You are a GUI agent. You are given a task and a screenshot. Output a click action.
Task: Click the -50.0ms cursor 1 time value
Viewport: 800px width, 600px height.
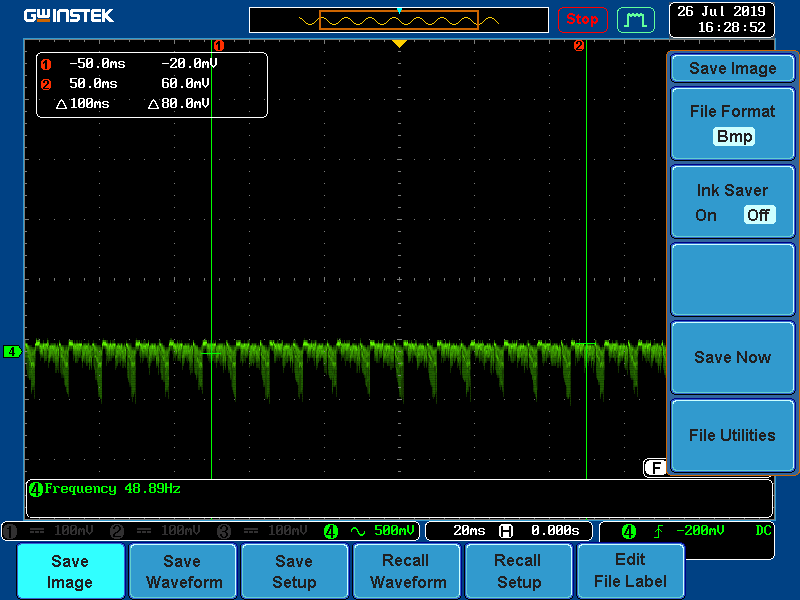coord(97,64)
